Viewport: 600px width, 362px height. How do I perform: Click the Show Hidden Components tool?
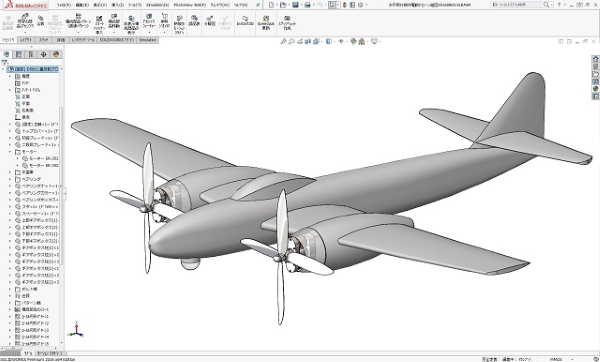tap(131, 25)
